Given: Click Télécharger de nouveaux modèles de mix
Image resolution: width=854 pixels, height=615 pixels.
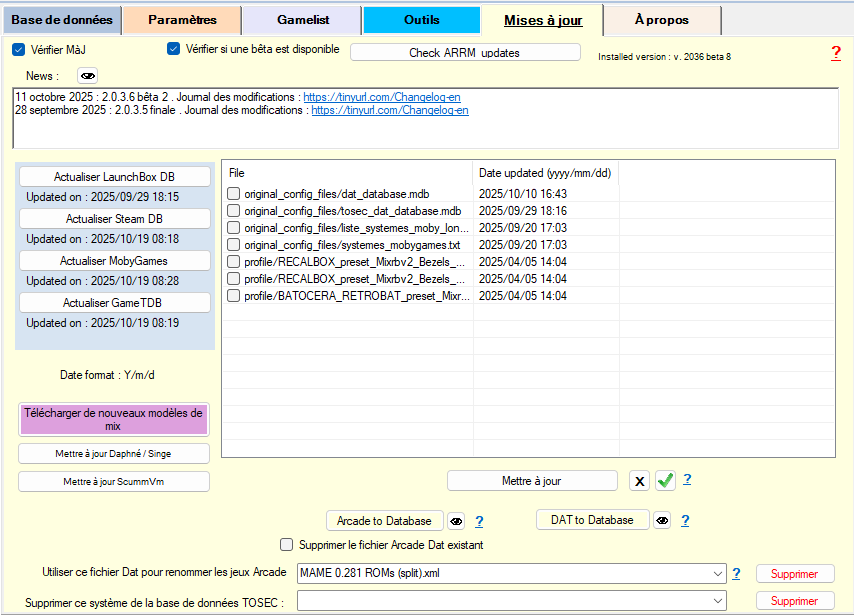Looking at the screenshot, I should tap(113, 419).
